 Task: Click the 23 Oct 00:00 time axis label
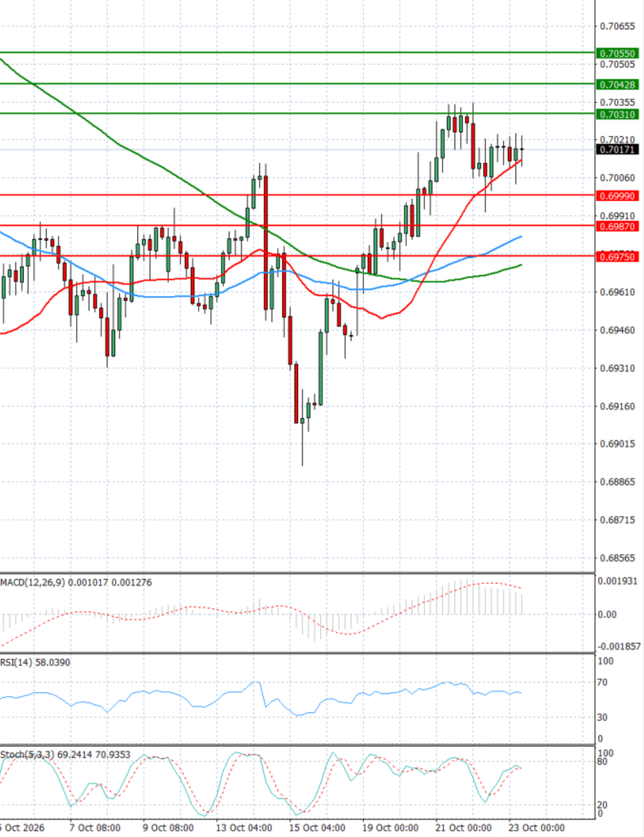536,827
